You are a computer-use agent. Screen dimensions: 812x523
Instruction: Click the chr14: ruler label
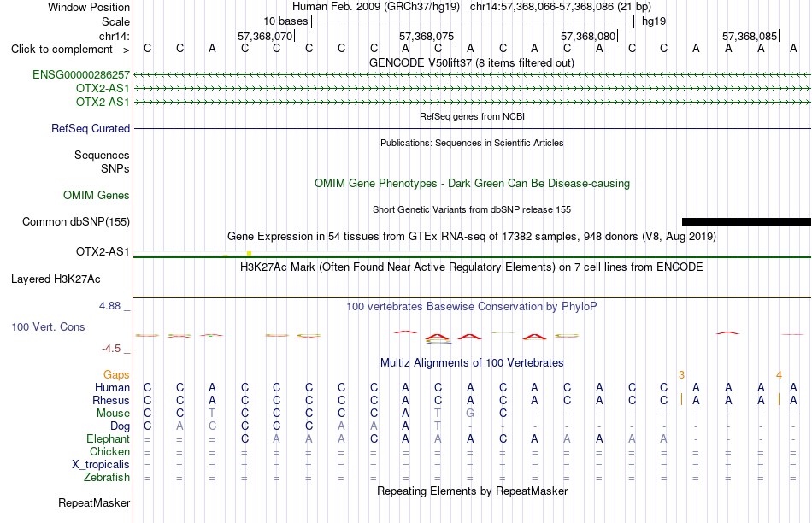[x=114, y=36]
